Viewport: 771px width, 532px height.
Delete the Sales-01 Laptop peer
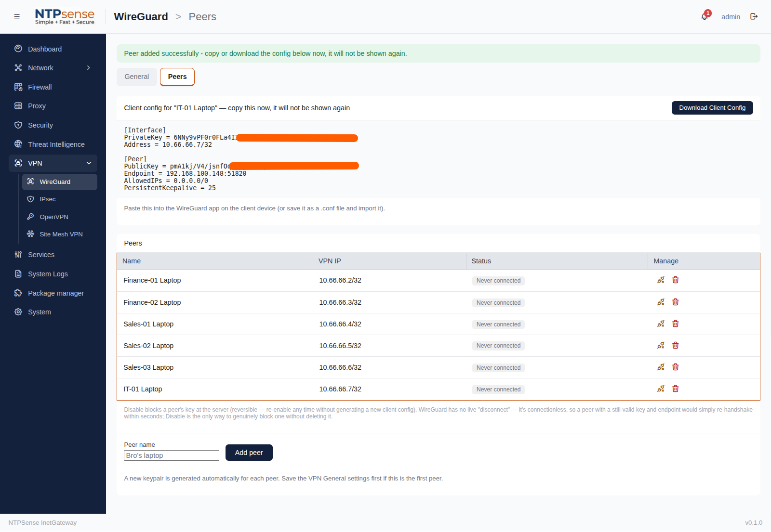click(676, 324)
